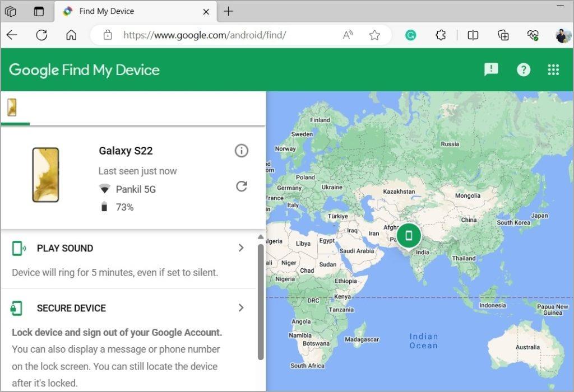Click Japan label on map
Viewport: 574px width, 392px height.
(x=539, y=216)
